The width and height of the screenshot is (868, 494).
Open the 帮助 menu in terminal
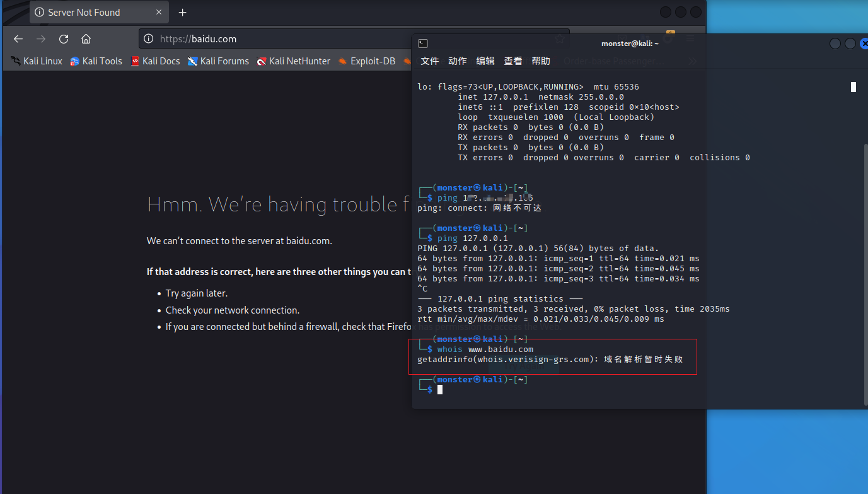click(541, 61)
